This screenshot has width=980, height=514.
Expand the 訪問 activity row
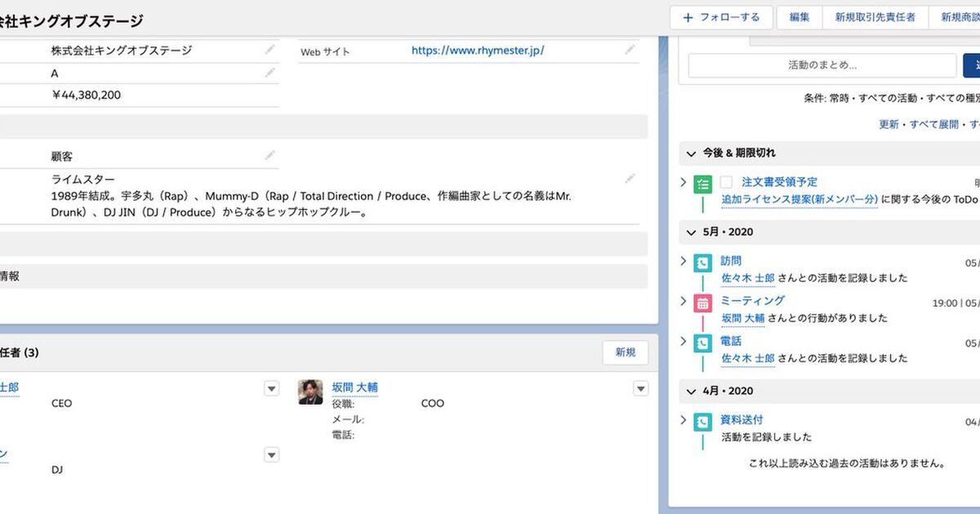pos(684,261)
